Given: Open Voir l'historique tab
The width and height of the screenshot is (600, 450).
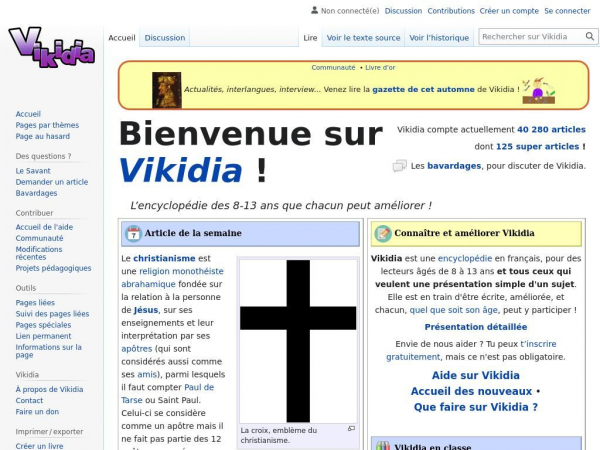Looking at the screenshot, I should click(x=439, y=38).
